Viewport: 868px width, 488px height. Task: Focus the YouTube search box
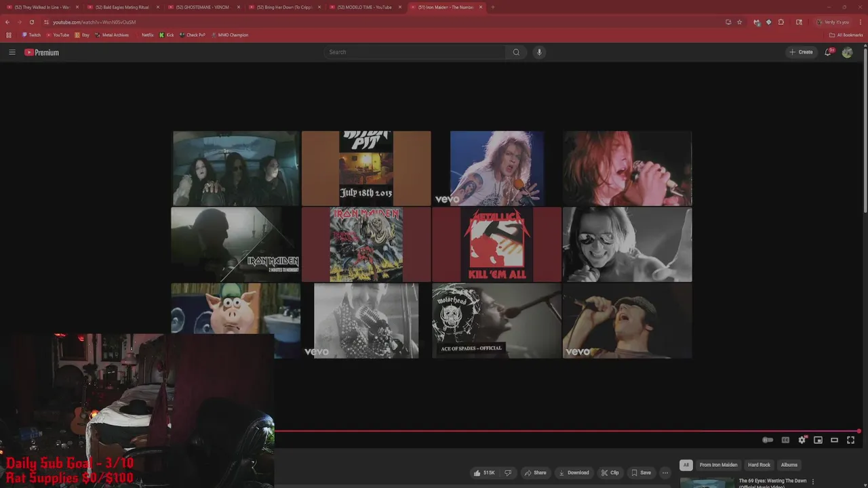click(x=415, y=52)
